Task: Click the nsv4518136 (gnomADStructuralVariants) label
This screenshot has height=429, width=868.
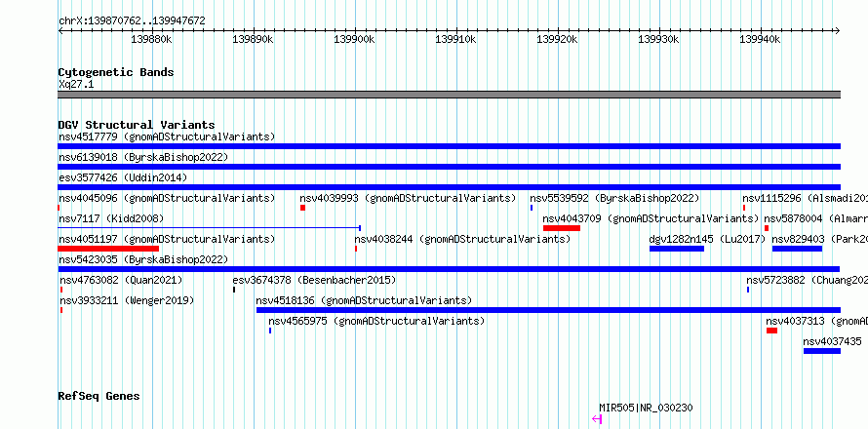Action: coord(364,300)
